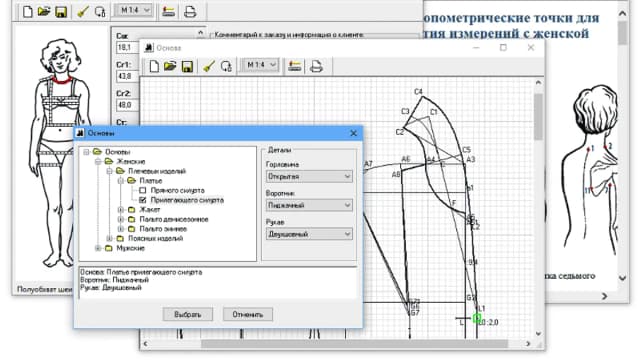Click the scroll-up arrow in the right help window
The height and width of the screenshot is (360, 640).
[622, 13]
